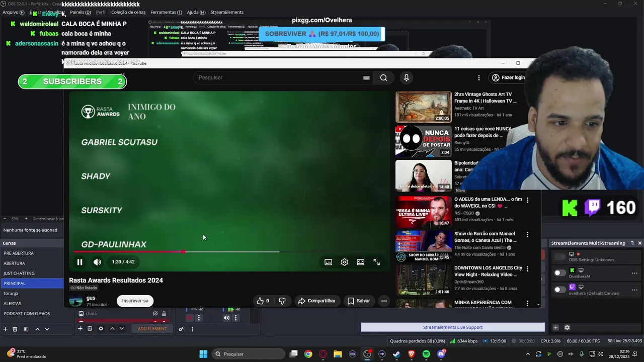Move scene down in Cenas list
The height and width of the screenshot is (362, 644).
pyautogui.click(x=47, y=329)
